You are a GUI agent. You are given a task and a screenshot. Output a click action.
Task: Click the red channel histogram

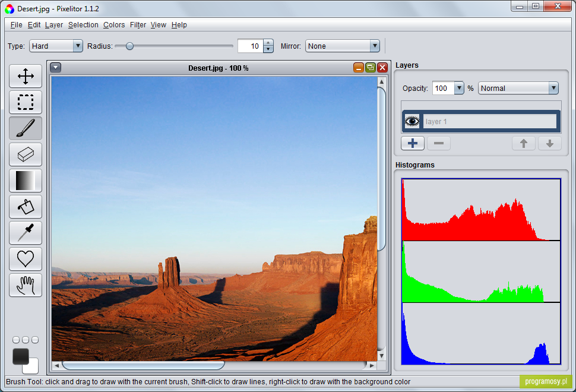[481, 210]
